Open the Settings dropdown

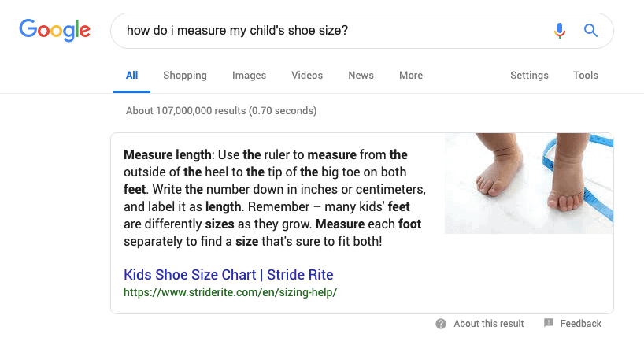pos(529,76)
